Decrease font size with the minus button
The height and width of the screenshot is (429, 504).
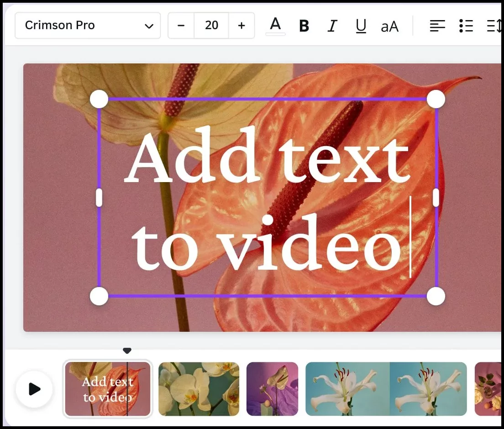tap(181, 26)
